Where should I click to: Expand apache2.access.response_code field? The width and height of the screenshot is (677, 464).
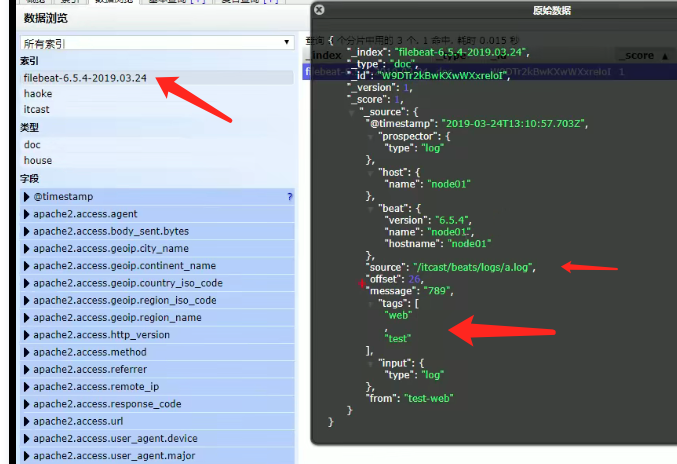[x=26, y=404]
